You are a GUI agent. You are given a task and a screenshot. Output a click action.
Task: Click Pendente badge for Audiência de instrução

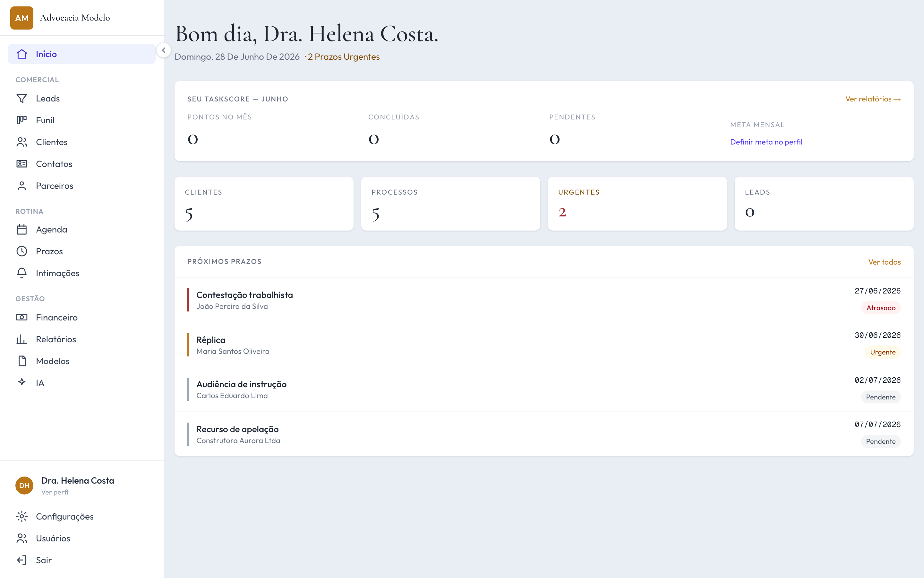tap(881, 397)
